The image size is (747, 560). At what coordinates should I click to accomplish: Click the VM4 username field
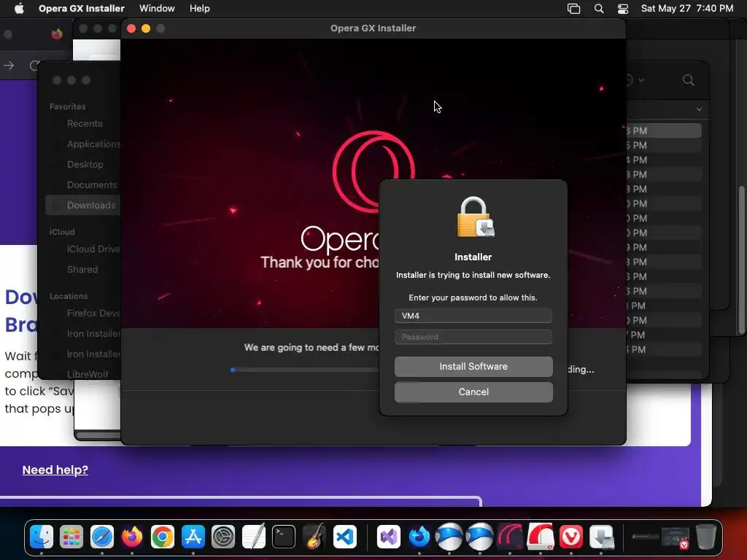coord(473,316)
